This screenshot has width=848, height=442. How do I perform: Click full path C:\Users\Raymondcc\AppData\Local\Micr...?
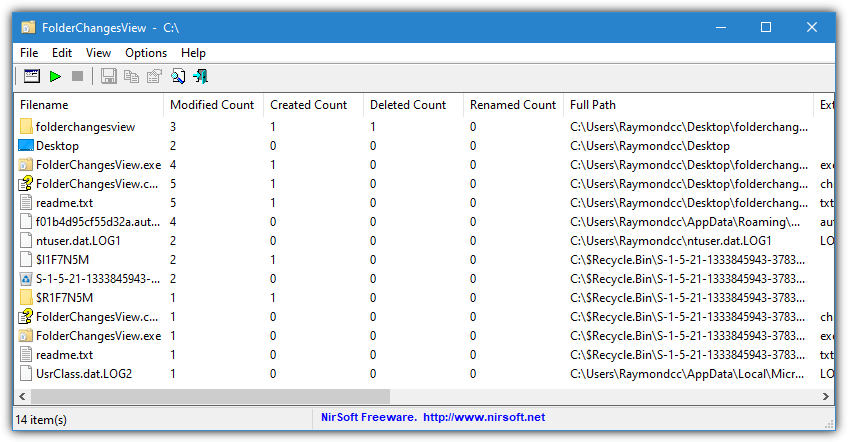687,374
